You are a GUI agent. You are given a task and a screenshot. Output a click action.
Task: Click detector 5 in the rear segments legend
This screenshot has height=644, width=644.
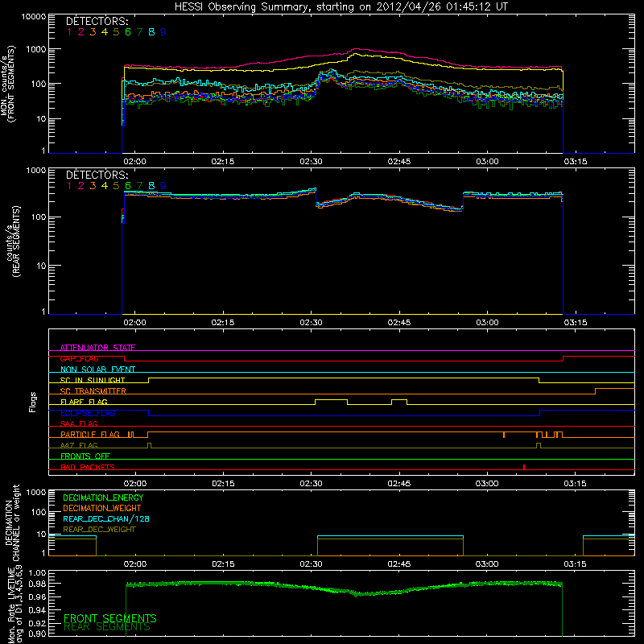[116, 186]
